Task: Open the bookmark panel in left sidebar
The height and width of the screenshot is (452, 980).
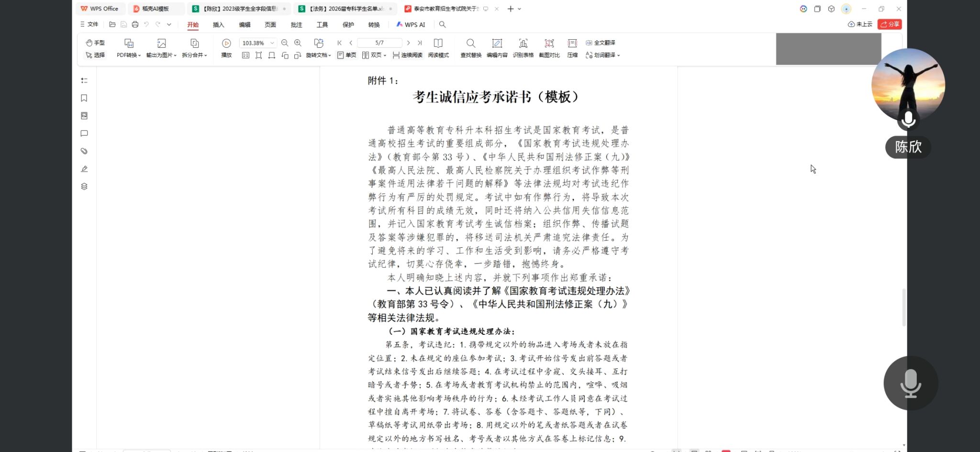Action: coord(84,98)
